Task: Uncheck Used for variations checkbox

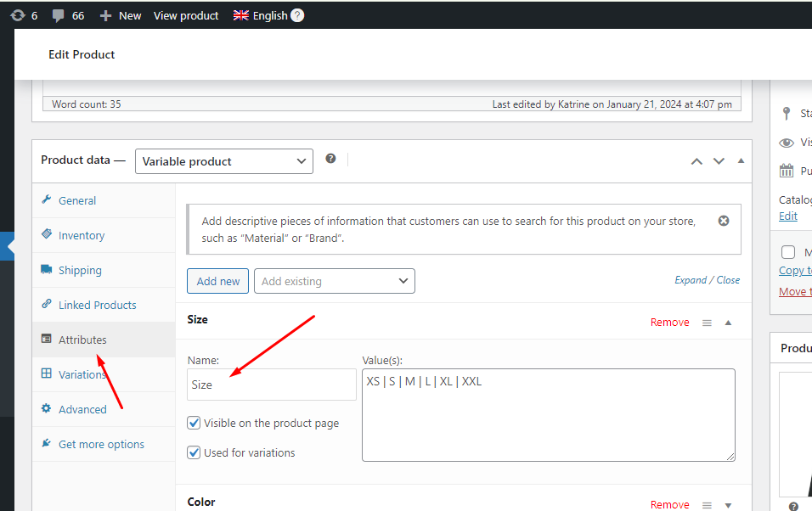Action: point(195,452)
